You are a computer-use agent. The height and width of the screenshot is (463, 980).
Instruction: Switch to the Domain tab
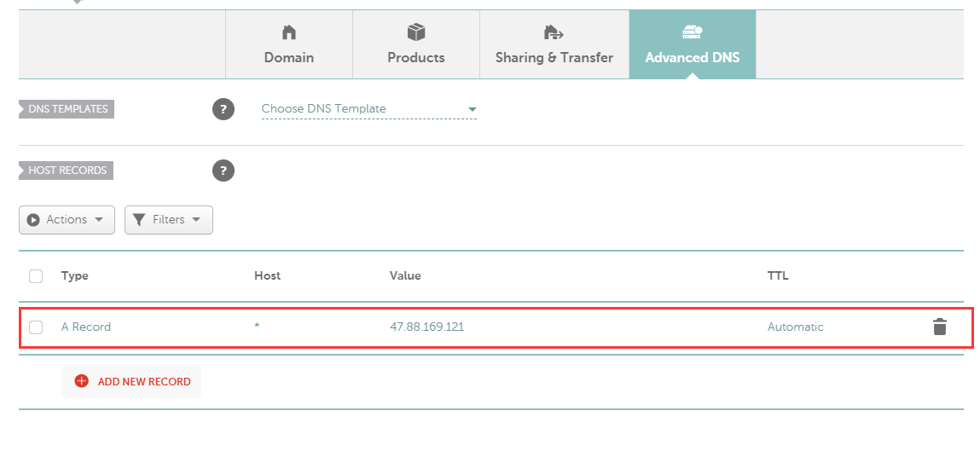tap(289, 45)
